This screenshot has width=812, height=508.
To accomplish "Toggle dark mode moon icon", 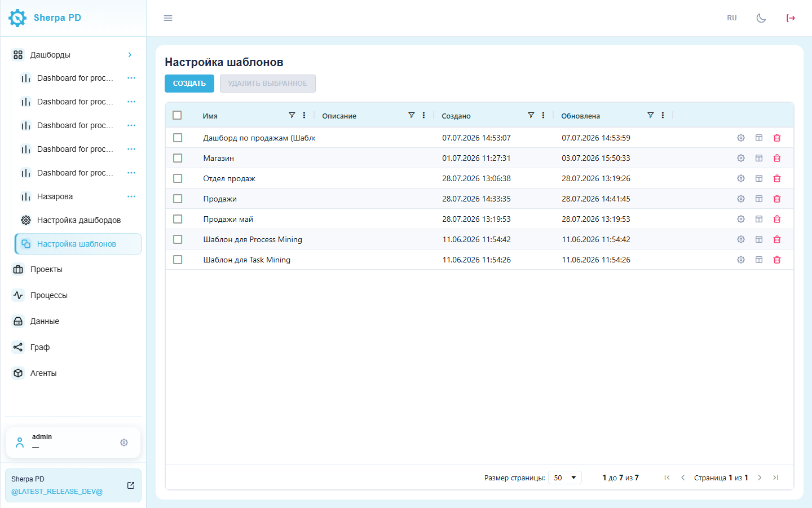I will pos(761,18).
